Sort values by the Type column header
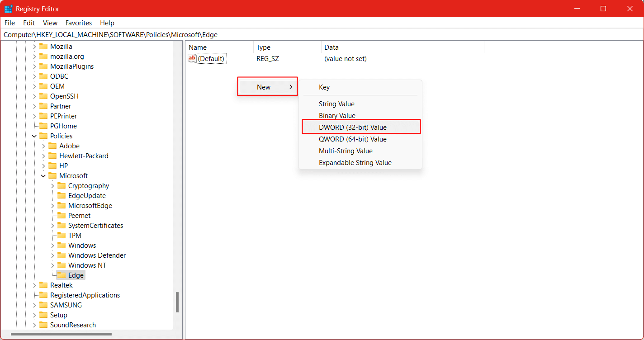The width and height of the screenshot is (644, 340). [x=287, y=47]
